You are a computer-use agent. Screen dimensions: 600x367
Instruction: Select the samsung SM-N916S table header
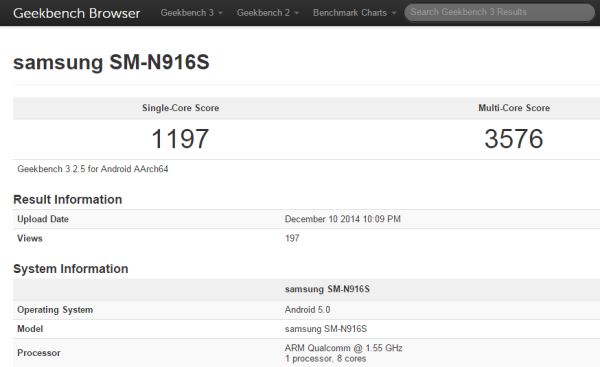point(327,289)
